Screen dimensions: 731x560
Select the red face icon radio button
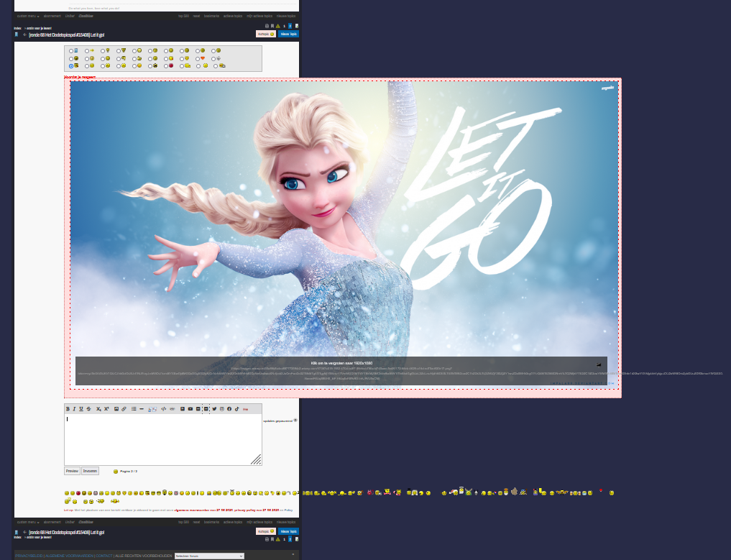click(x=166, y=66)
